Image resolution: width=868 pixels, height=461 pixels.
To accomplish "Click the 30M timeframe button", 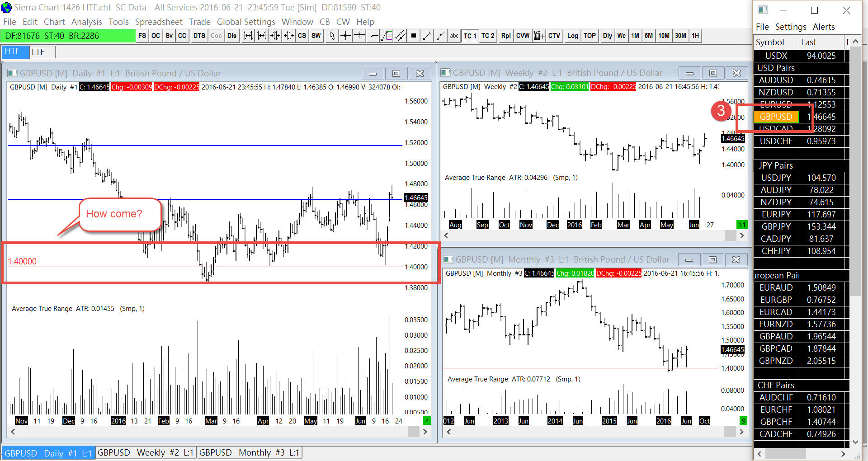I will coord(680,36).
